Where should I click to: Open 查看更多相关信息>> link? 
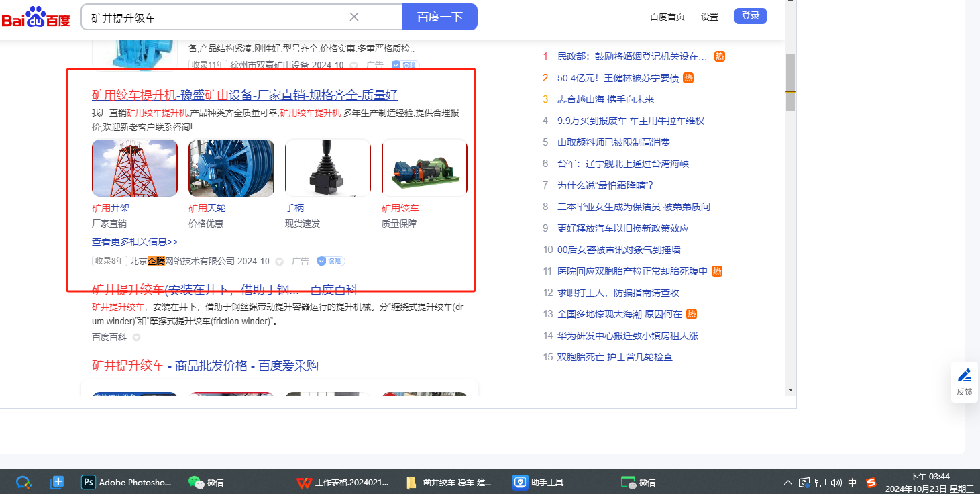click(x=135, y=242)
